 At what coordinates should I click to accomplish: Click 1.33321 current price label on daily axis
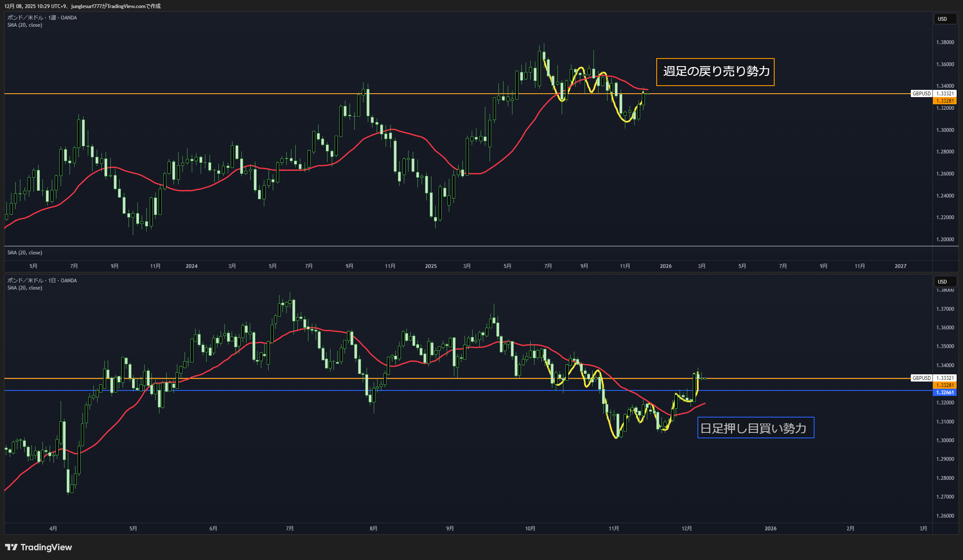coord(945,378)
